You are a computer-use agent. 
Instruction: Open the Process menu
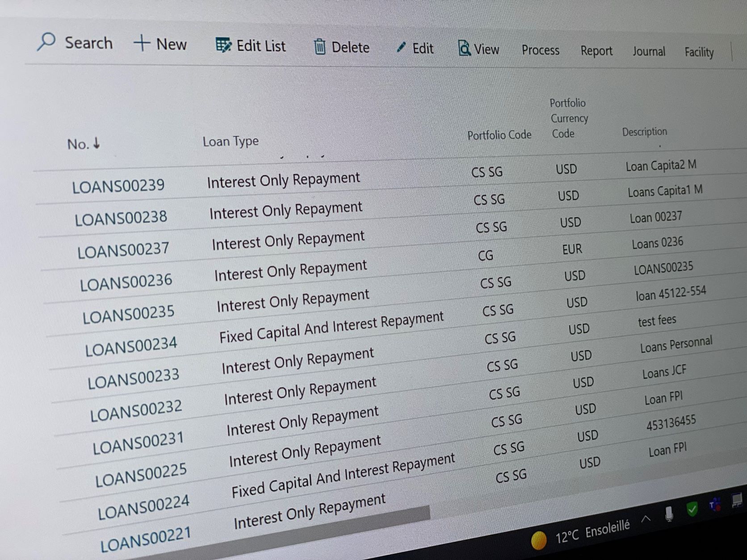[x=541, y=50]
